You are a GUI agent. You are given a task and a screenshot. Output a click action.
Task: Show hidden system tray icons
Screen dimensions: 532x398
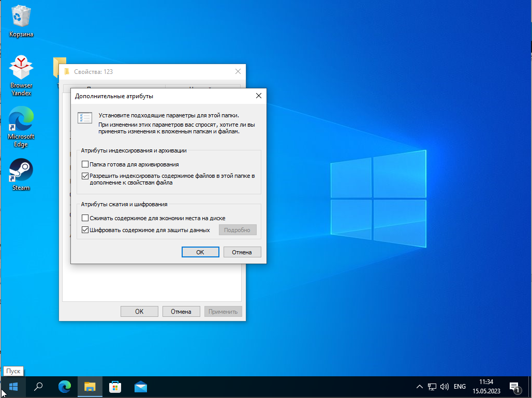coord(419,387)
